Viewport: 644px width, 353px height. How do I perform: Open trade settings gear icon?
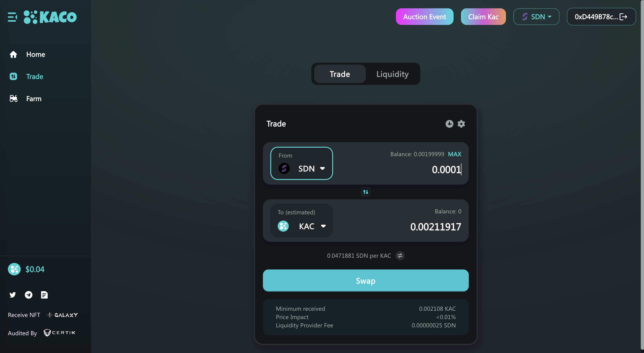(x=461, y=124)
